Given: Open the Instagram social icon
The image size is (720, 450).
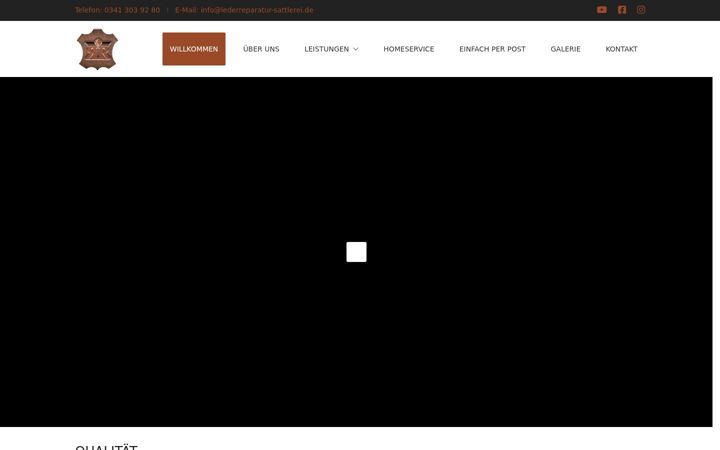Looking at the screenshot, I should [x=641, y=10].
